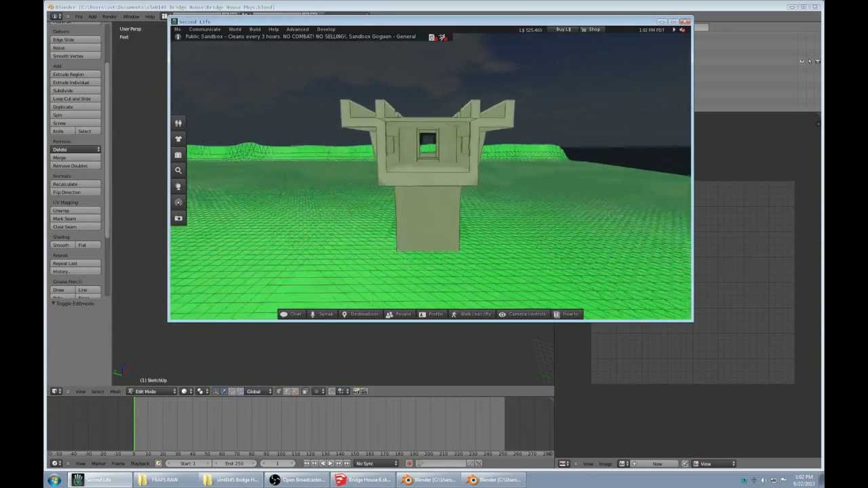868x488 pixels.
Task: Click the info icon beside Public Sandbox text
Action: pos(178,37)
